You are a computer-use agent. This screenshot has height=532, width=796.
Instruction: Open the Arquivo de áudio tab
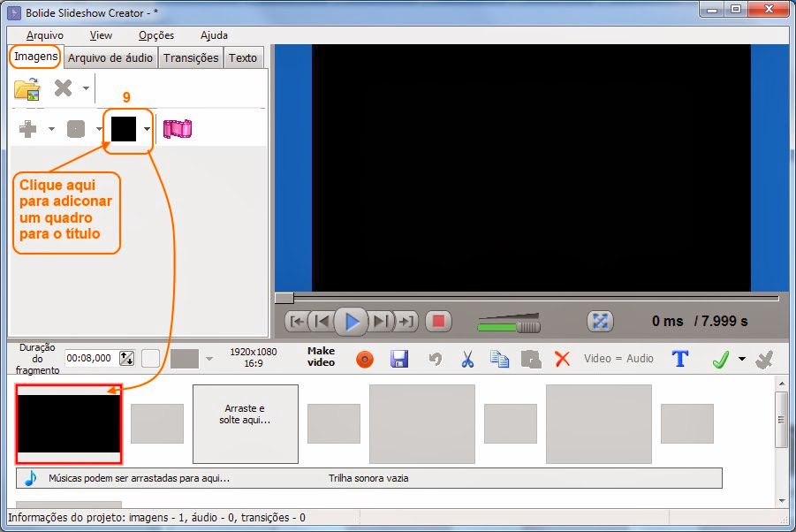coord(110,57)
